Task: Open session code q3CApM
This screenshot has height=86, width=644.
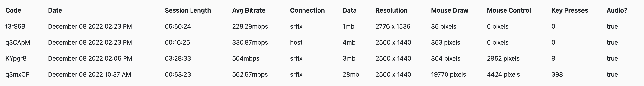Action: (x=18, y=42)
